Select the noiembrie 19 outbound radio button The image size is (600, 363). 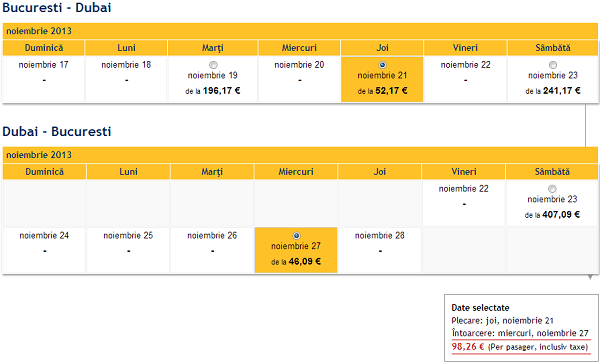coord(213,65)
